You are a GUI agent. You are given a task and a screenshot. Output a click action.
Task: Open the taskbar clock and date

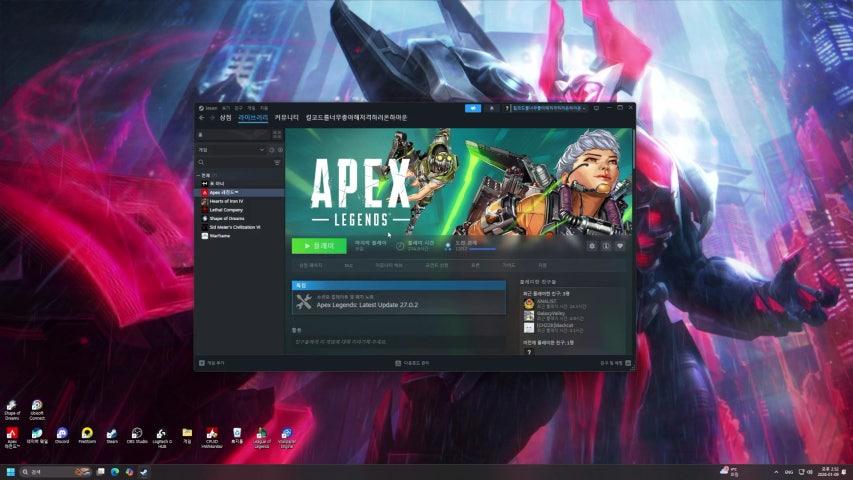click(829, 472)
